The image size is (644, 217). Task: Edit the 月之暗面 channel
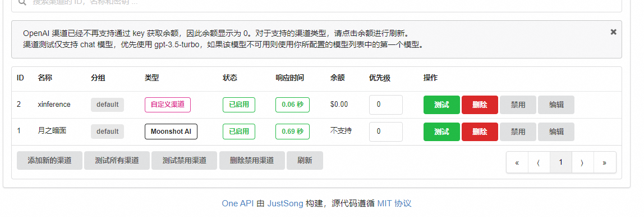(x=556, y=132)
